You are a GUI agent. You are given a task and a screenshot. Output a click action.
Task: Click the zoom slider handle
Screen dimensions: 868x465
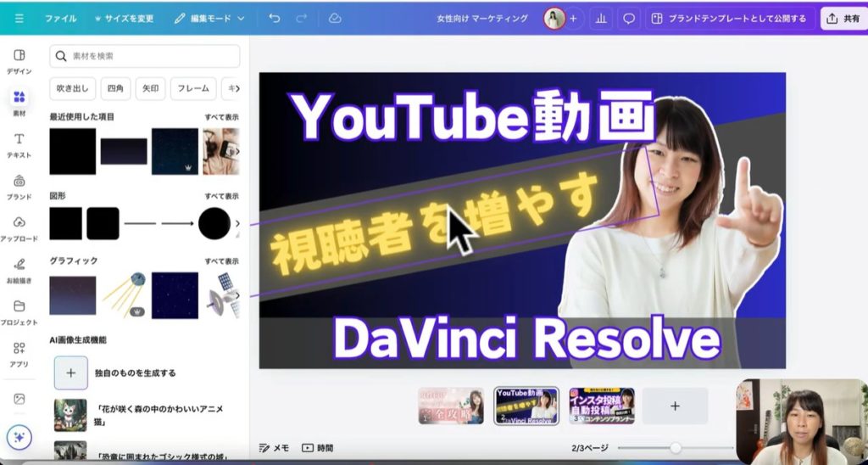(676, 447)
